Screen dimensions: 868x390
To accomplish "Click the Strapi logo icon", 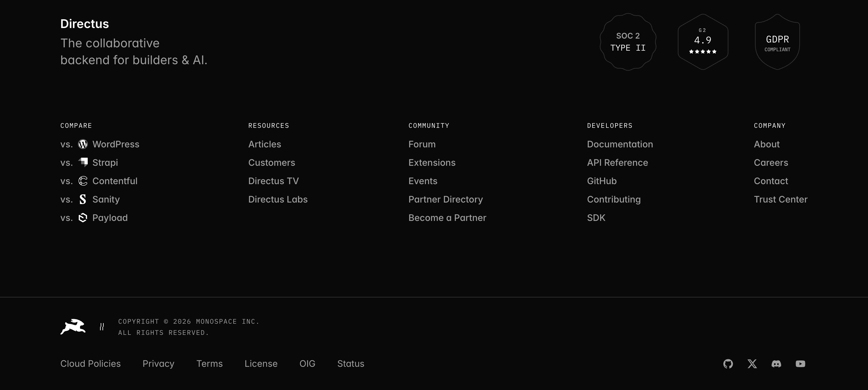I will point(83,162).
